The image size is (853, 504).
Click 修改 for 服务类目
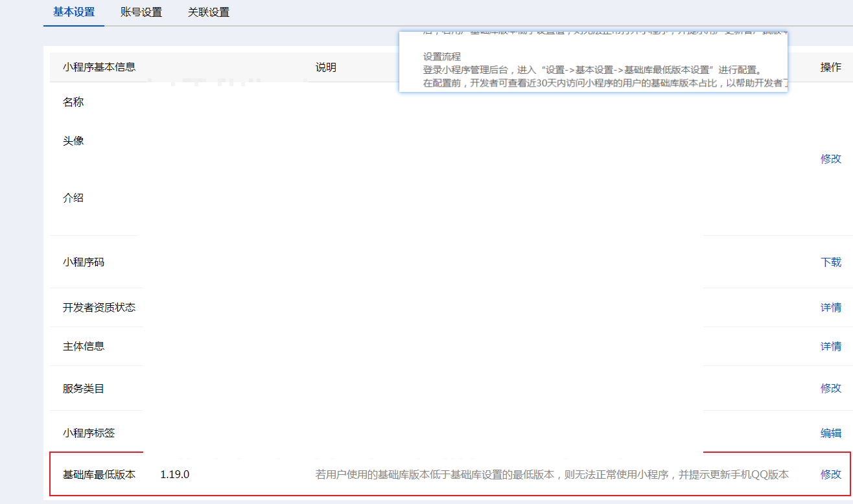click(x=830, y=388)
